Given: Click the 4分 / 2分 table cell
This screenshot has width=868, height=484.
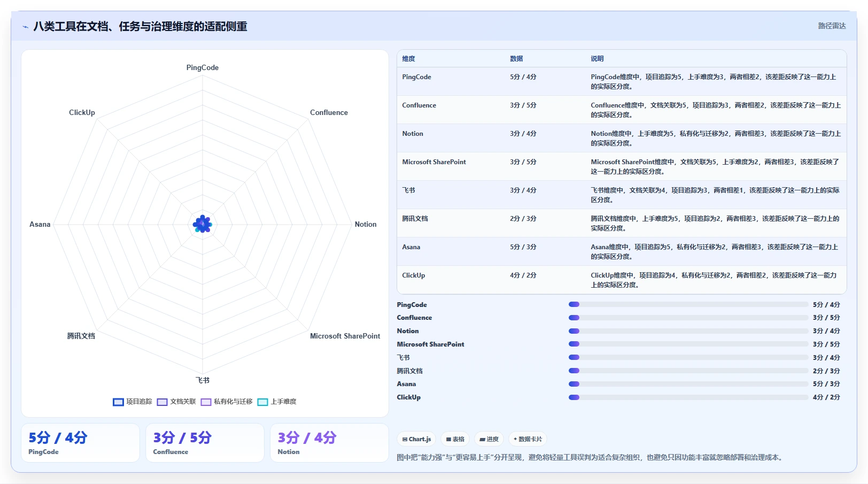Looking at the screenshot, I should point(523,275).
